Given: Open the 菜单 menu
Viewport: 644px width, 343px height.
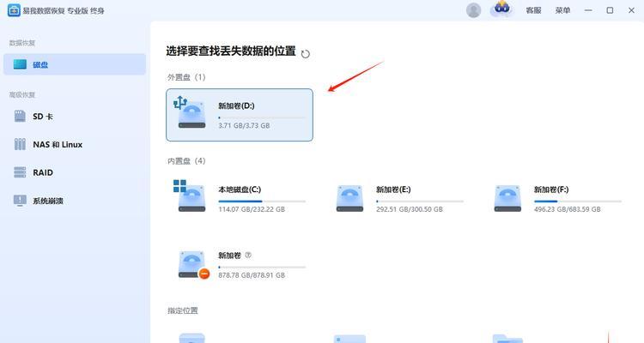Looking at the screenshot, I should click(562, 10).
